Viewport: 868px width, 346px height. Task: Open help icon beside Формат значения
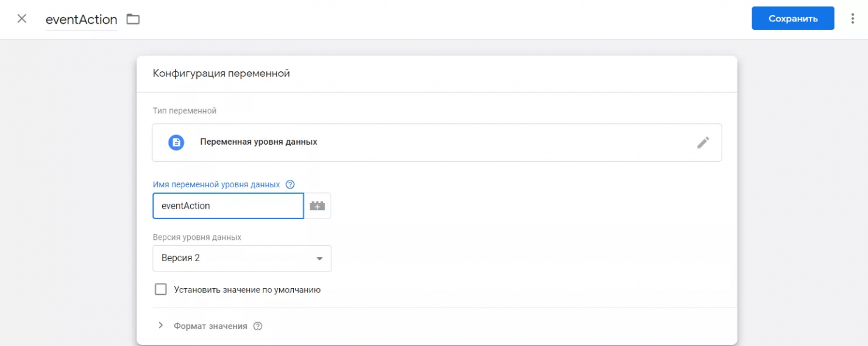[x=258, y=326]
